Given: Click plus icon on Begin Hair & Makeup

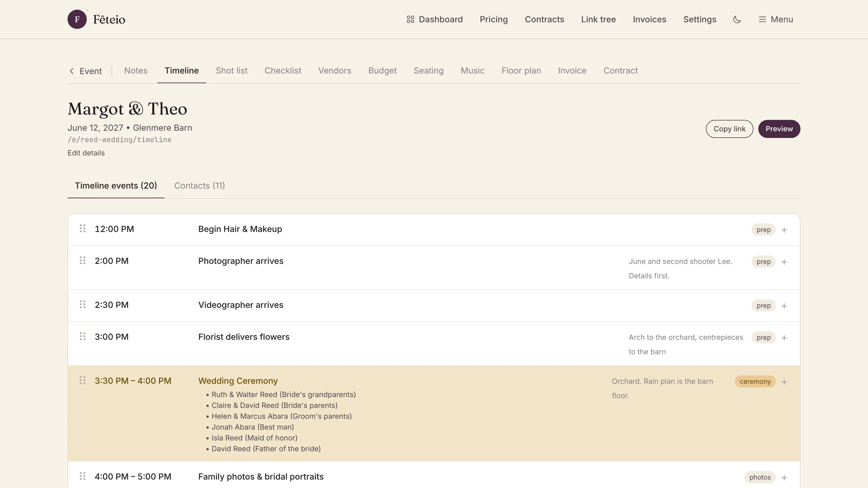Looking at the screenshot, I should click(x=784, y=230).
